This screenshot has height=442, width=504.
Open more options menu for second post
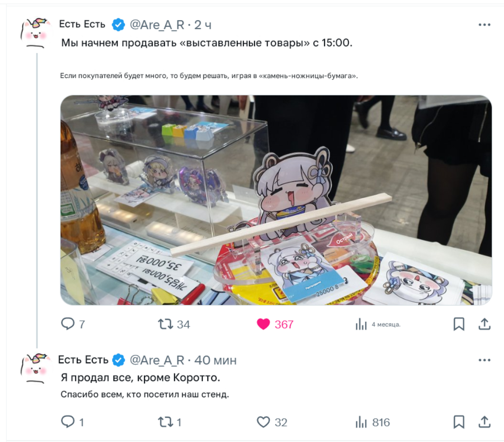point(484,360)
